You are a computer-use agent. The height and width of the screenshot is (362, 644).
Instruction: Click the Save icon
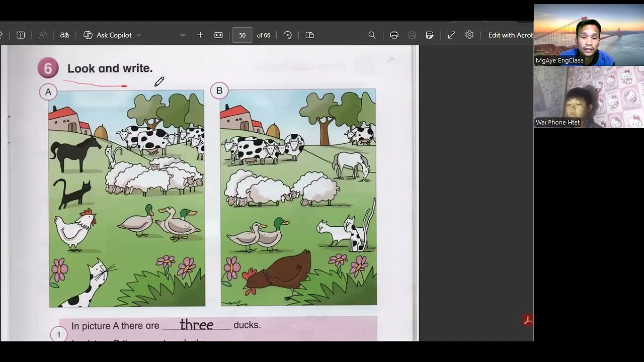[x=412, y=35]
